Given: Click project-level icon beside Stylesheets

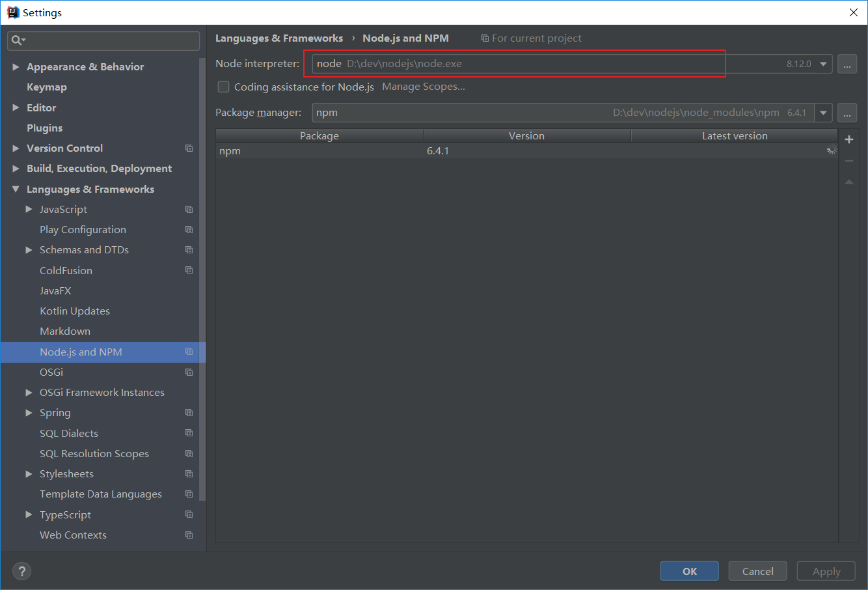Looking at the screenshot, I should tap(189, 474).
